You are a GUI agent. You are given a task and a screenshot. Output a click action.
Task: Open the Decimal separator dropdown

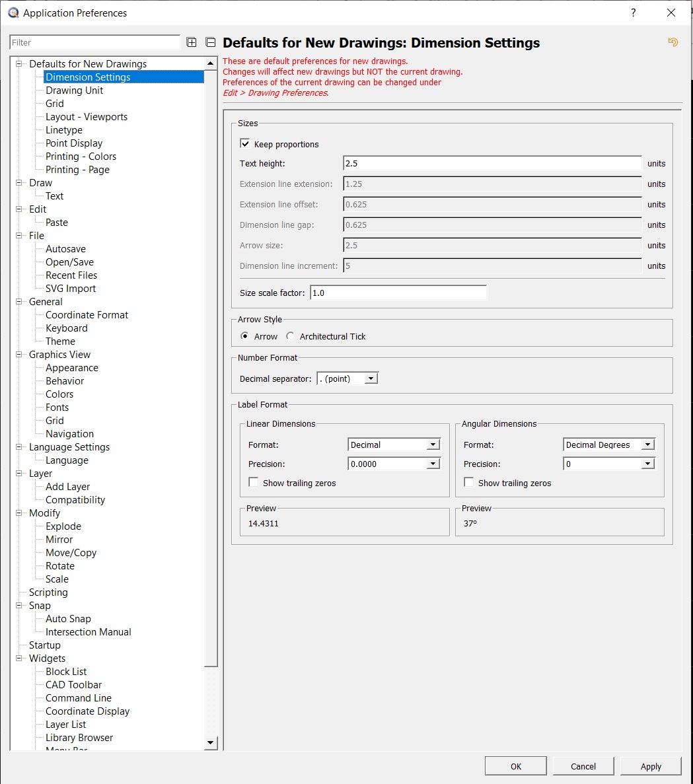(x=347, y=378)
